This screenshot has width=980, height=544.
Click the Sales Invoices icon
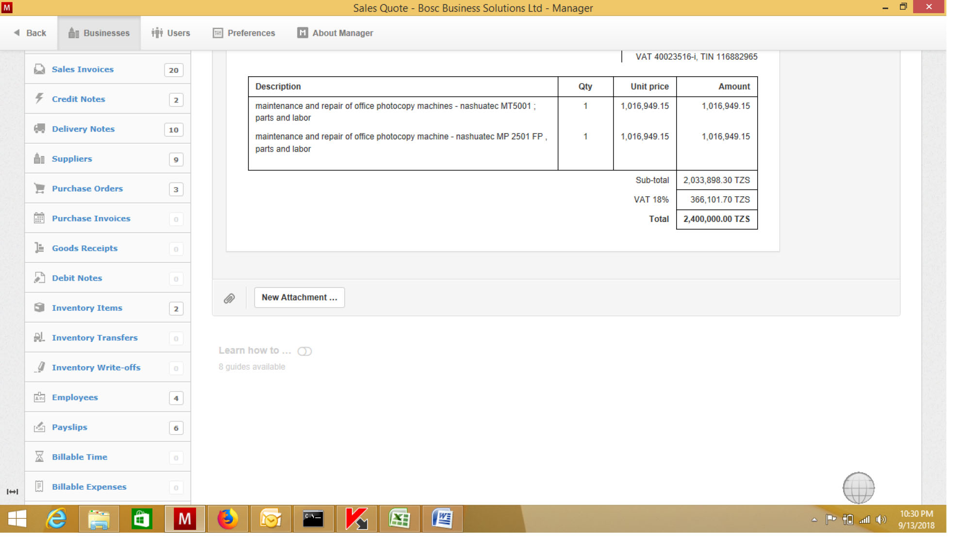39,69
